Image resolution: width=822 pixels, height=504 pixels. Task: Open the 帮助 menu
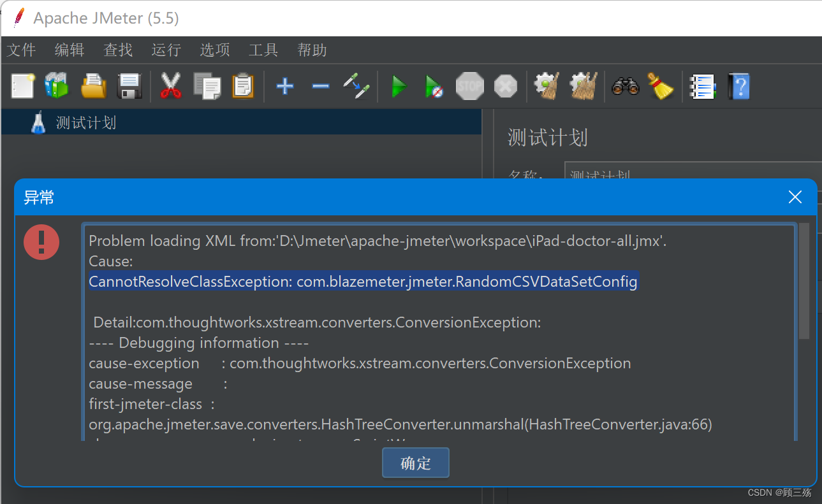point(312,50)
